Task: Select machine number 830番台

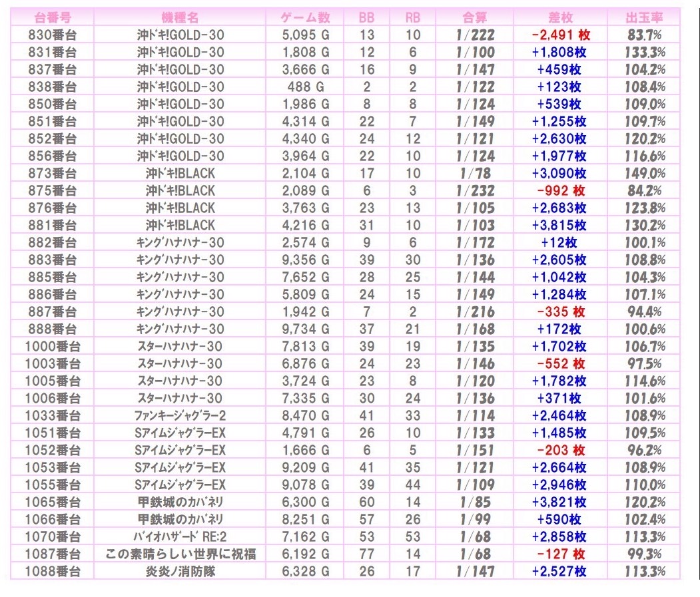Action: tap(52, 35)
